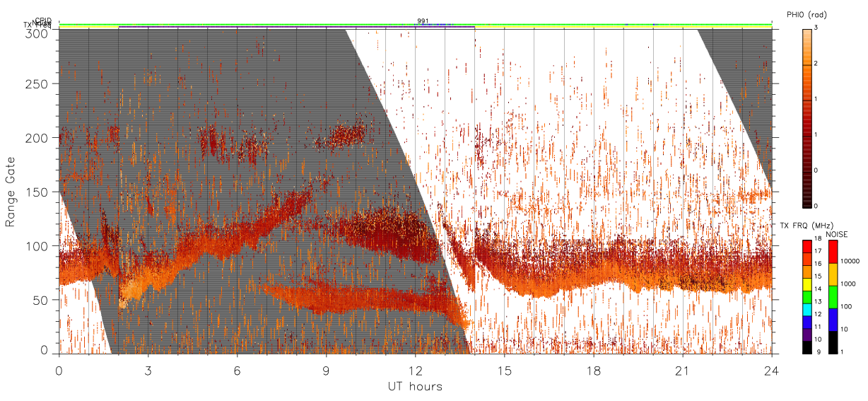868x401 pixels.
Task: Click the purple 10-11 MHz TX FRQ swatch
Action: tap(807, 334)
